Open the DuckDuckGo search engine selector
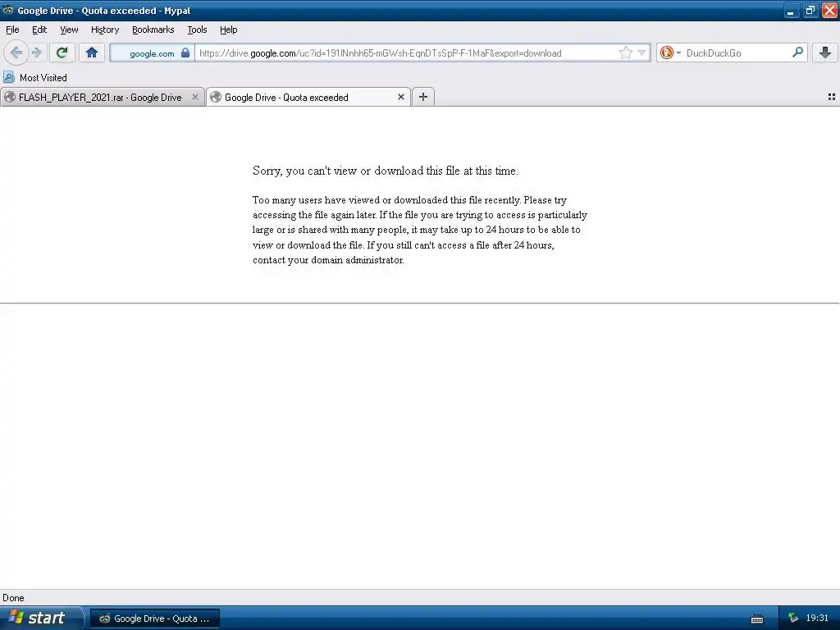Image resolution: width=840 pixels, height=630 pixels. click(669, 52)
